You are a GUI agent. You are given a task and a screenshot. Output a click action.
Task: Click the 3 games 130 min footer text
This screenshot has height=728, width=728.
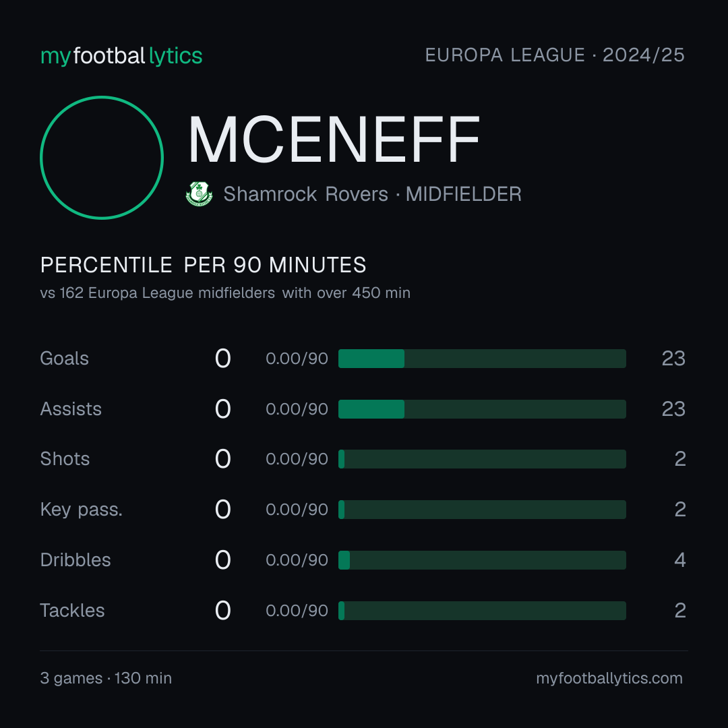[x=106, y=678]
